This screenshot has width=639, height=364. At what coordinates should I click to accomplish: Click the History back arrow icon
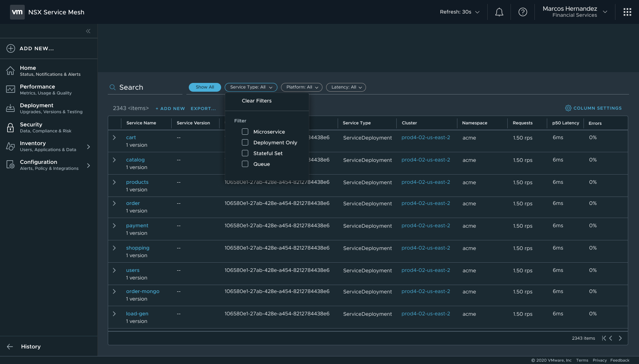pos(10,346)
